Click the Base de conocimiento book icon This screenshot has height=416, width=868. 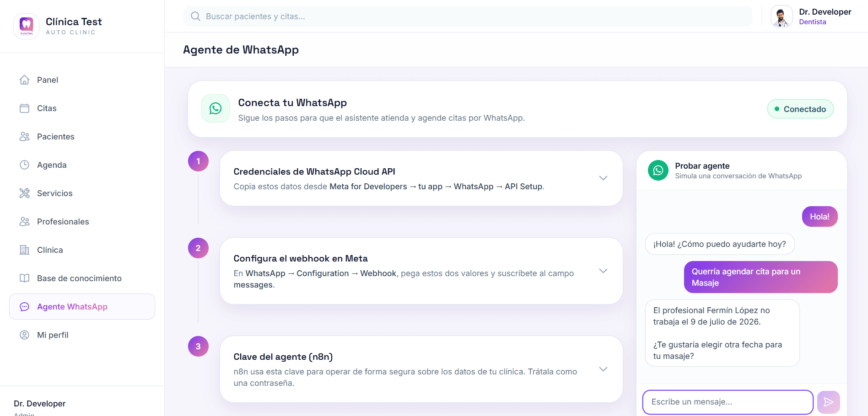coord(25,278)
